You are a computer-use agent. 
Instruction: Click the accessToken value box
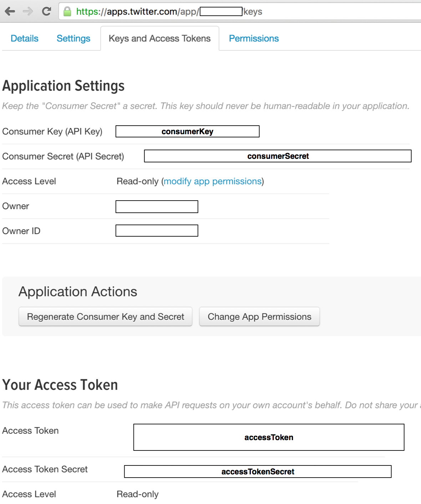click(x=269, y=437)
